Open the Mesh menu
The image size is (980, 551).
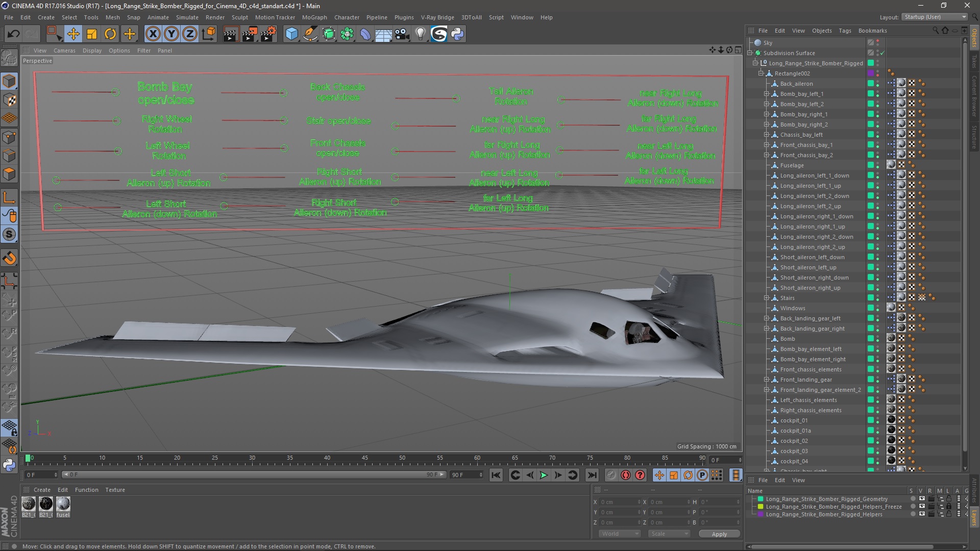112,17
